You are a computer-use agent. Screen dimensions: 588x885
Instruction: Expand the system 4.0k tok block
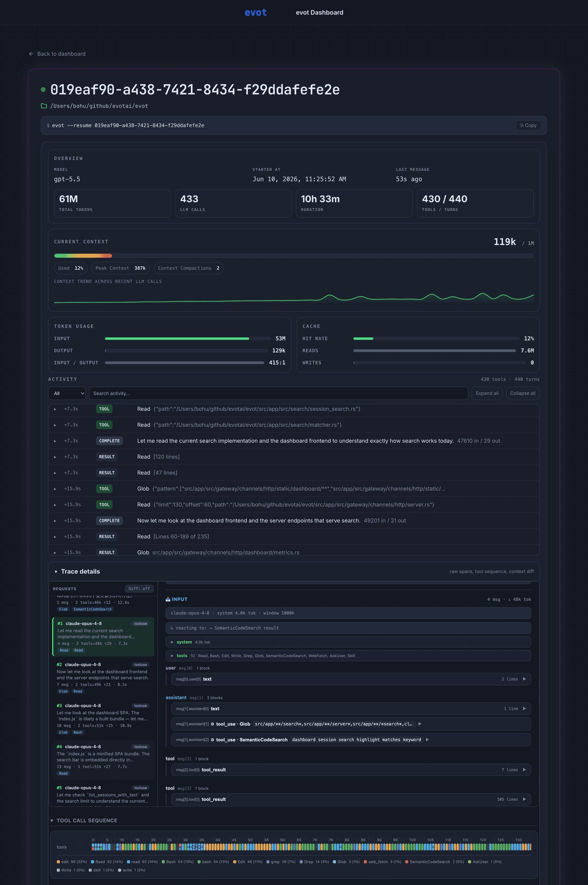tap(348, 642)
